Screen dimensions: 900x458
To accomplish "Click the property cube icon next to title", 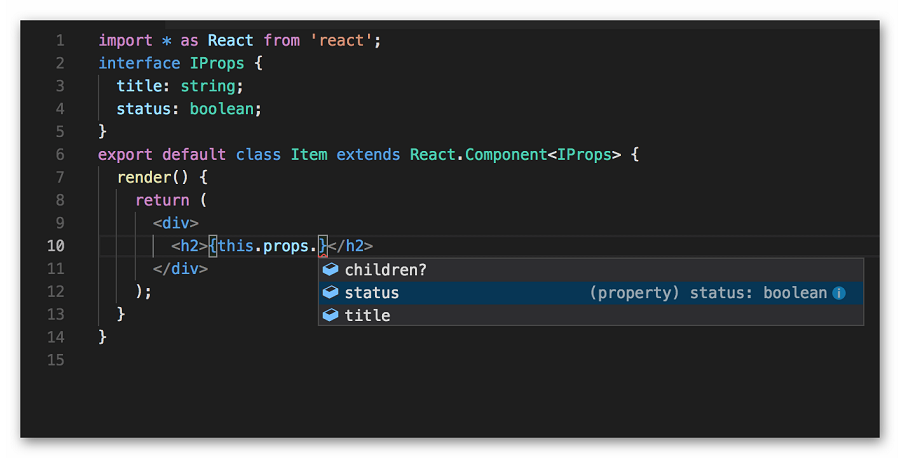I will click(x=331, y=315).
